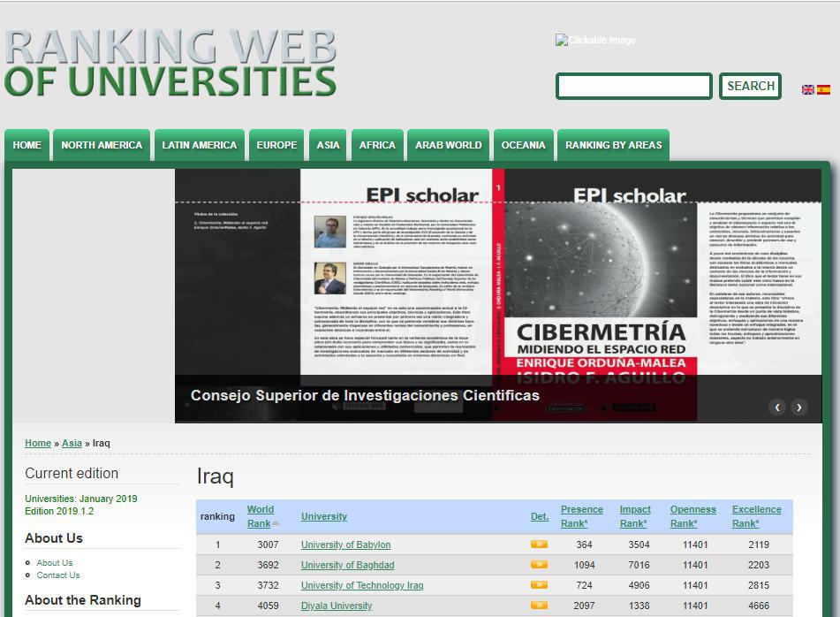This screenshot has width=840, height=617.
Task: Open details icon for University of Babylon row
Action: (x=539, y=545)
